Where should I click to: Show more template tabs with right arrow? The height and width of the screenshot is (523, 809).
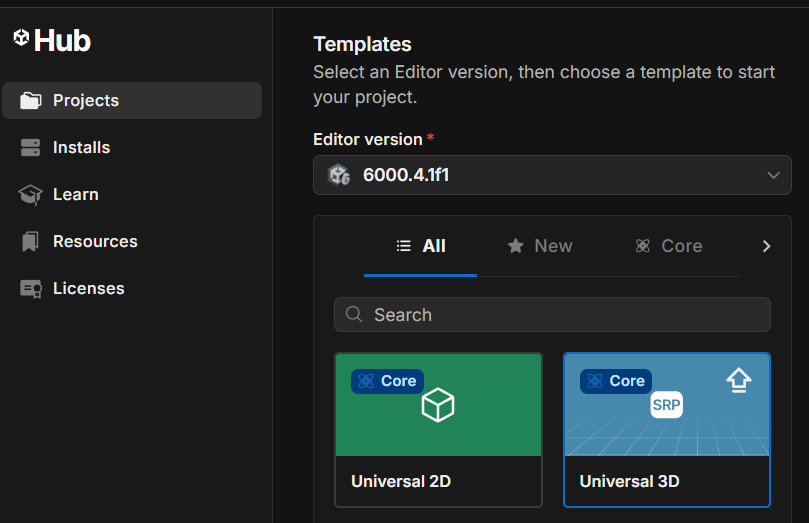click(766, 247)
